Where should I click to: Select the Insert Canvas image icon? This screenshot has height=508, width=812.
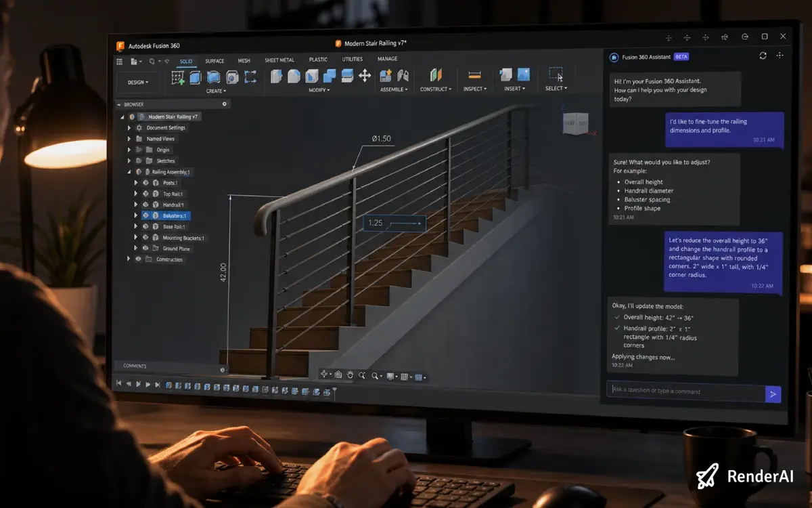point(523,75)
